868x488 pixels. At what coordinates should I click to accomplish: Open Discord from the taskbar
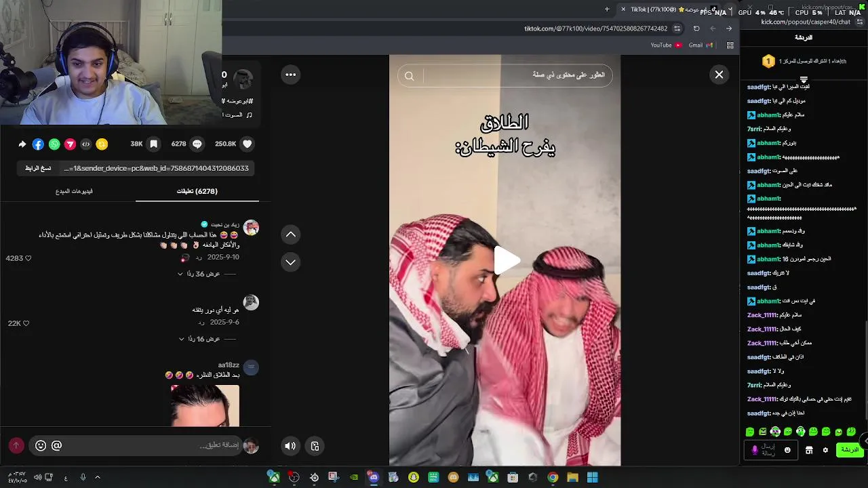coord(374,477)
